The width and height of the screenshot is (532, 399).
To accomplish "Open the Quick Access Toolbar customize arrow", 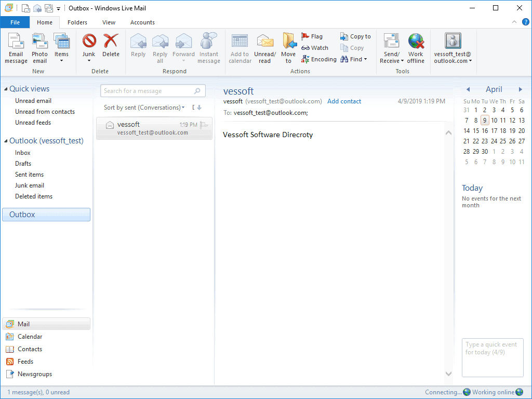I will (x=58, y=8).
